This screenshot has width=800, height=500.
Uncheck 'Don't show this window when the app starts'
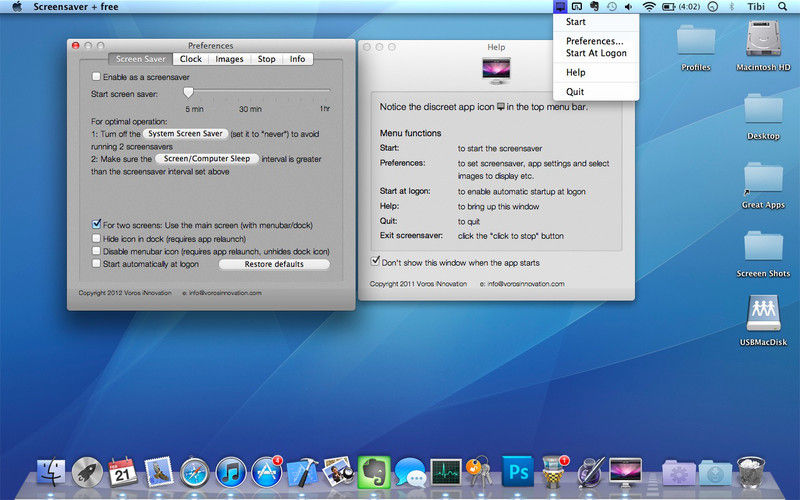pos(376,261)
